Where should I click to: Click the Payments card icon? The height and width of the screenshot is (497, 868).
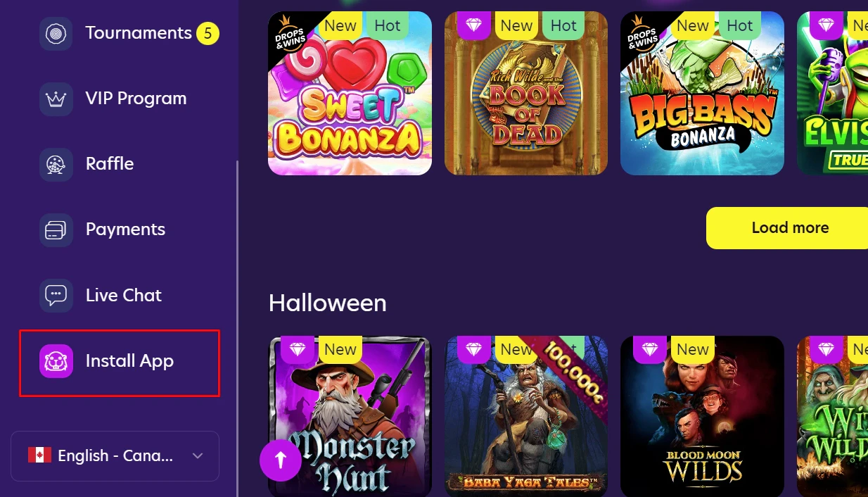pos(56,229)
